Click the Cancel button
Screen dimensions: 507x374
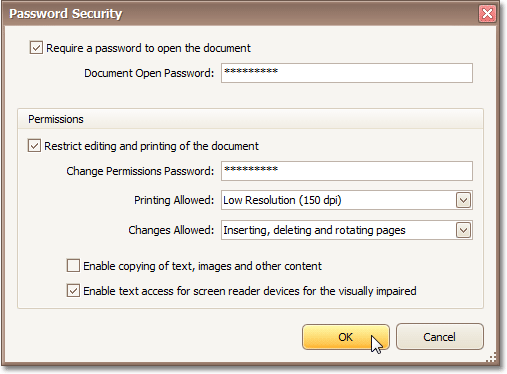440,337
